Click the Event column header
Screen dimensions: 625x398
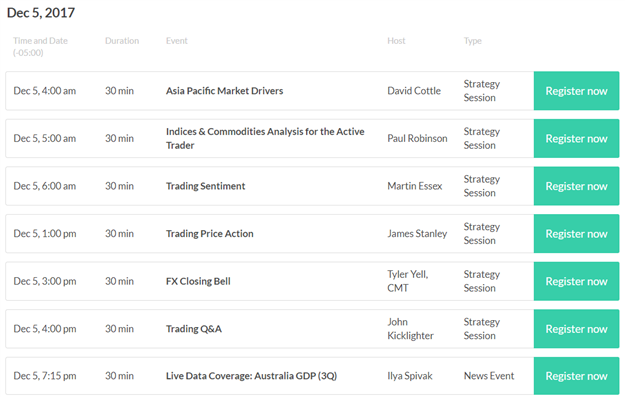pyautogui.click(x=177, y=41)
